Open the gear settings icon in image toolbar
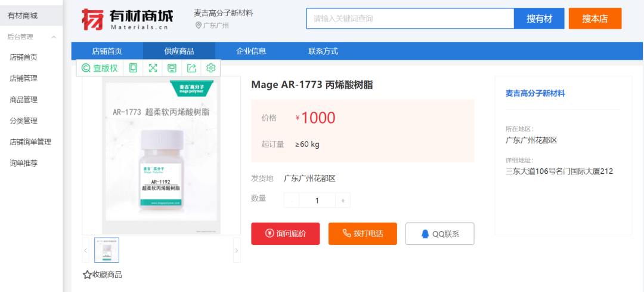Viewport: 644px width, 292px height. tap(210, 68)
